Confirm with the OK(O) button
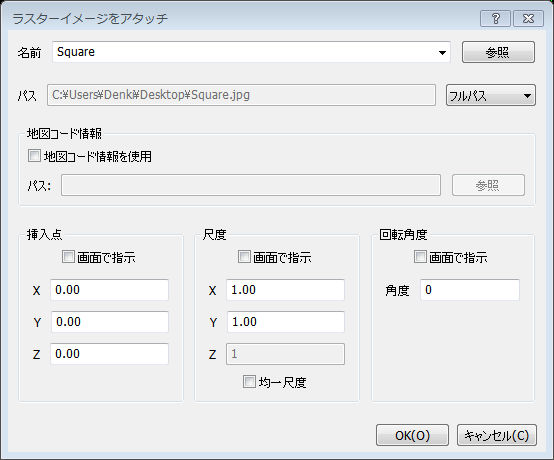This screenshot has width=554, height=460. pyautogui.click(x=412, y=435)
